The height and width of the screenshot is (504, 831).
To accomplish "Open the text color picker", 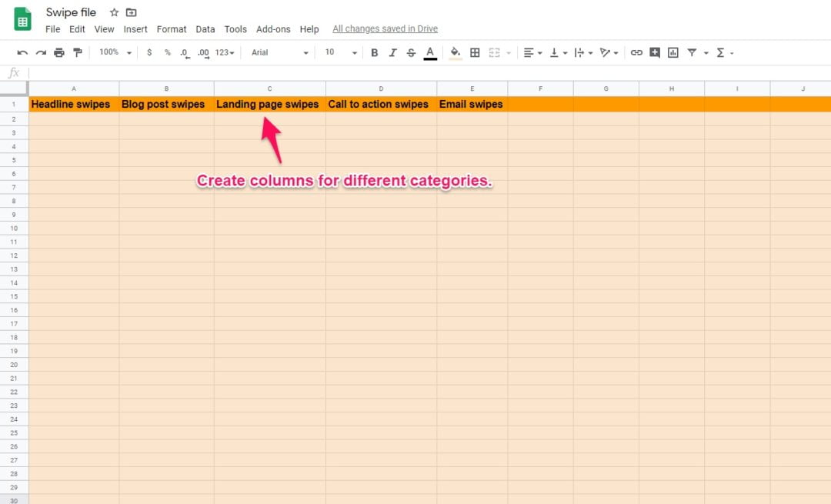I will [431, 52].
